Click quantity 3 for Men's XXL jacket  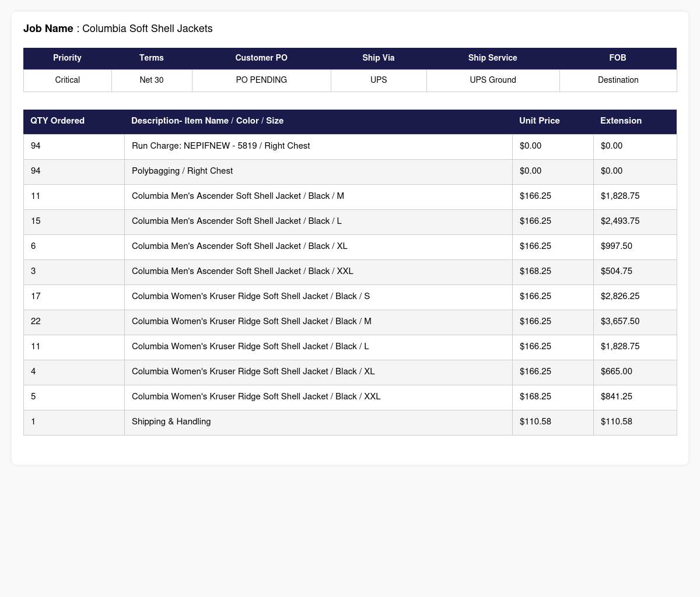[x=74, y=271]
